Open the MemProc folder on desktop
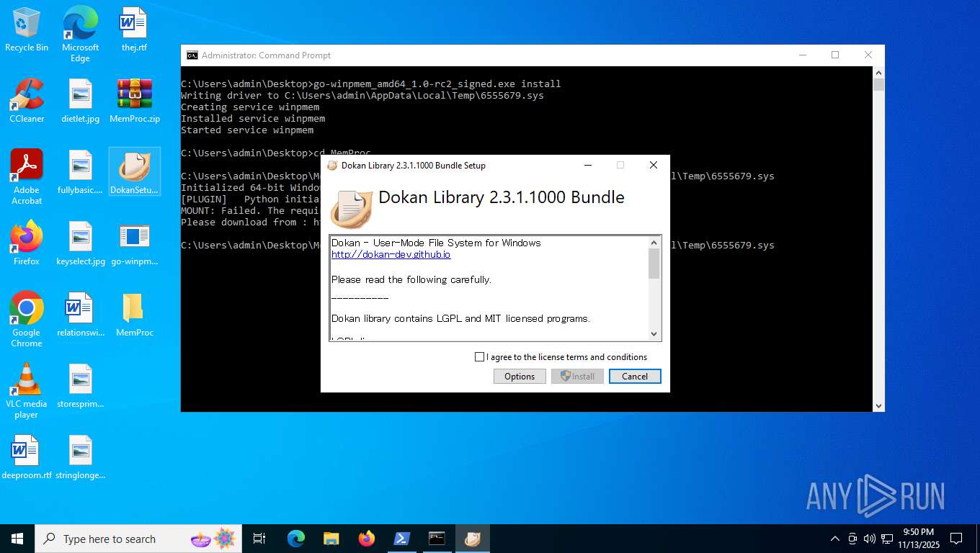The height and width of the screenshot is (553, 980). click(135, 315)
